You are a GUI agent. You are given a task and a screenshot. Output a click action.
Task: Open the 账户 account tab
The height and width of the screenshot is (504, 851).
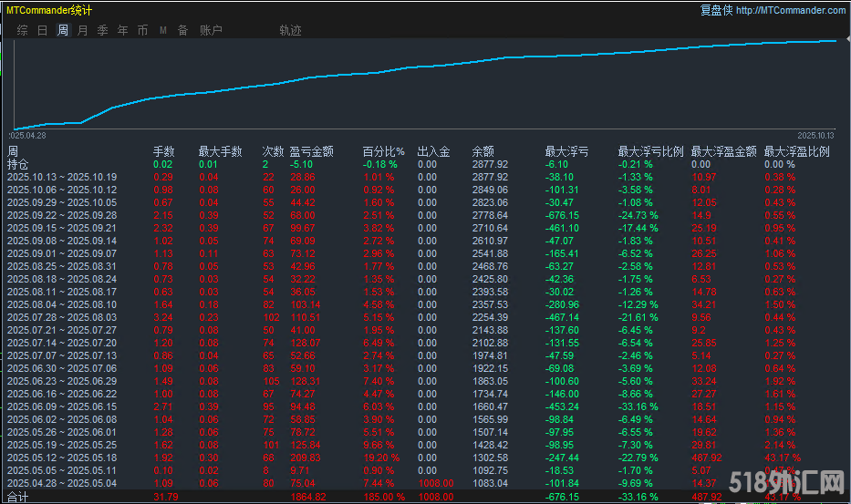(211, 30)
